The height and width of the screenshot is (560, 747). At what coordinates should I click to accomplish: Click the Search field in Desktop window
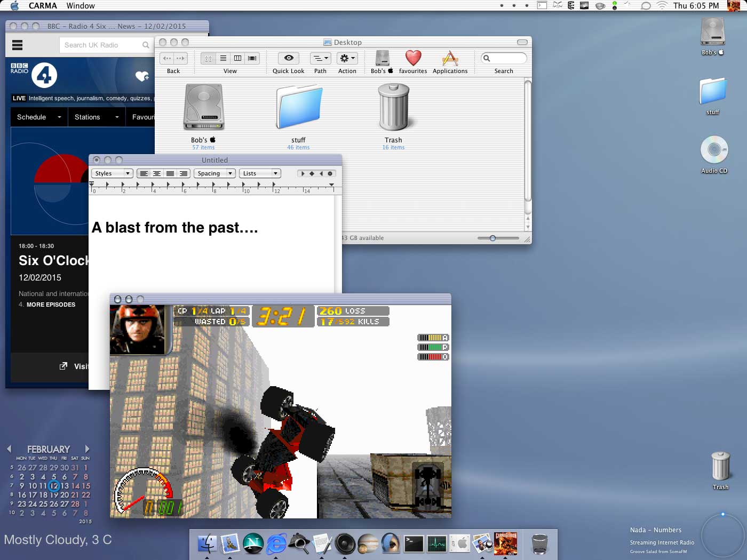tap(504, 58)
